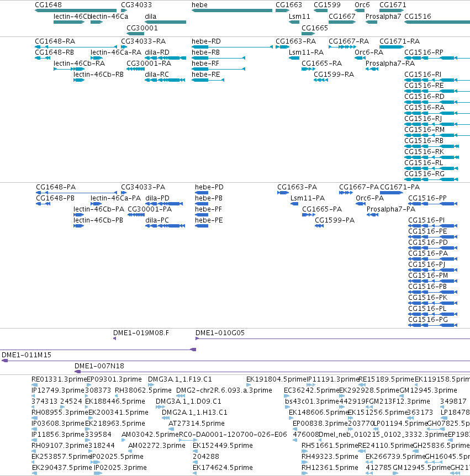Select transcript CG30001-RA label

pos(149,63)
